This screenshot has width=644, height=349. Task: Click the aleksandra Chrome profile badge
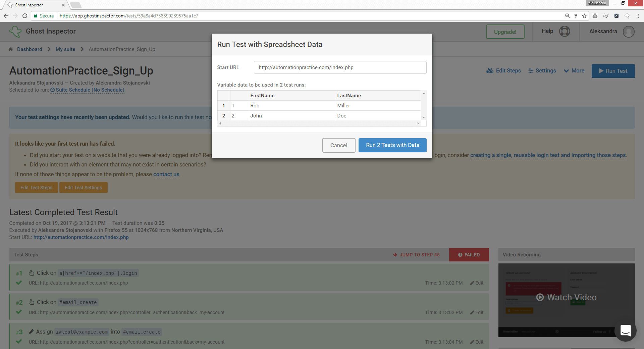(597, 3)
